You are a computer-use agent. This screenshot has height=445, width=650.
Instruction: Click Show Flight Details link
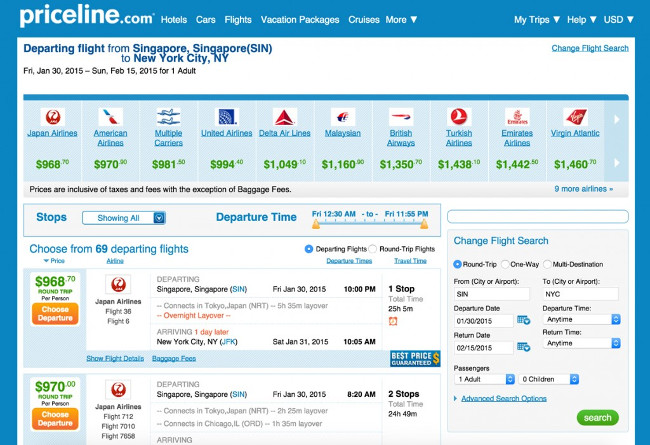tap(115, 358)
